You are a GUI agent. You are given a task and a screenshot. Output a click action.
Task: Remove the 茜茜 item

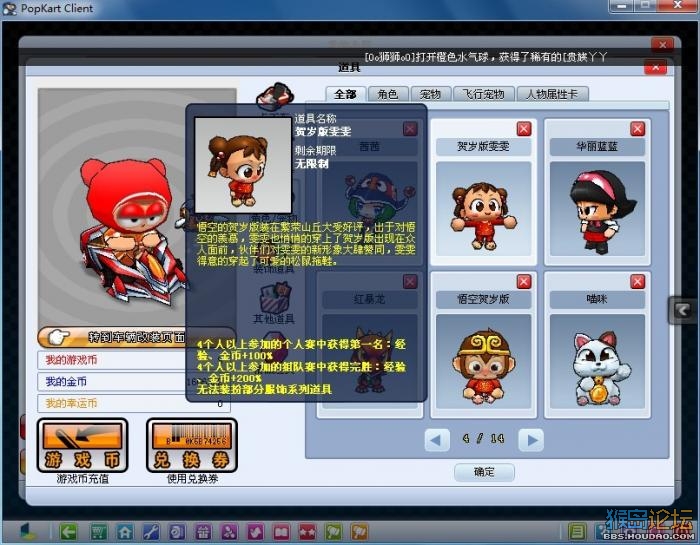(410, 129)
